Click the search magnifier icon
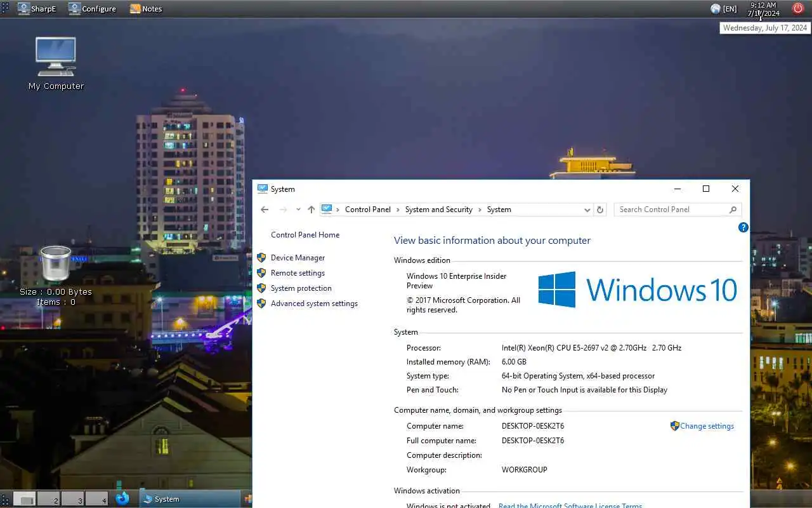This screenshot has width=812, height=508. [733, 210]
